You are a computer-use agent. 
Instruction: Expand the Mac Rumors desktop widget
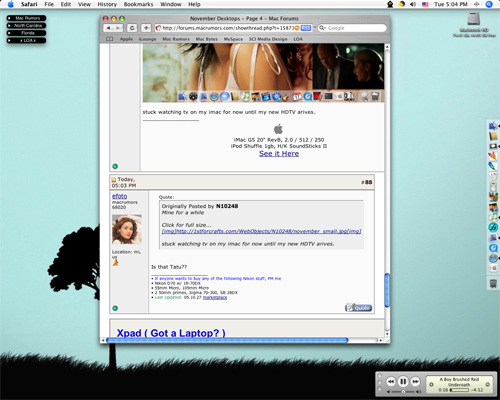pyautogui.click(x=26, y=18)
